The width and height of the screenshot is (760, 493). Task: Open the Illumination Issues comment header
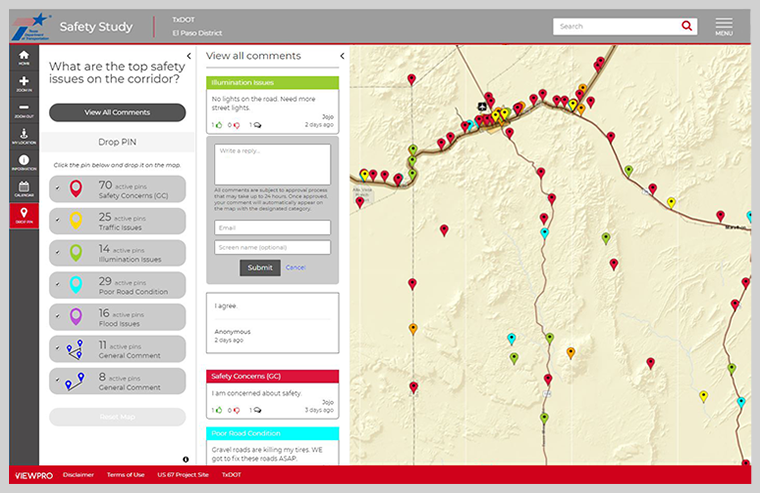pyautogui.click(x=272, y=82)
